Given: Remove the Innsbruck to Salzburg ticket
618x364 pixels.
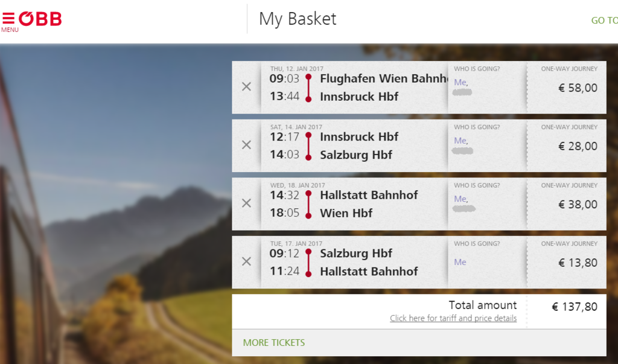Looking at the screenshot, I should click(246, 145).
